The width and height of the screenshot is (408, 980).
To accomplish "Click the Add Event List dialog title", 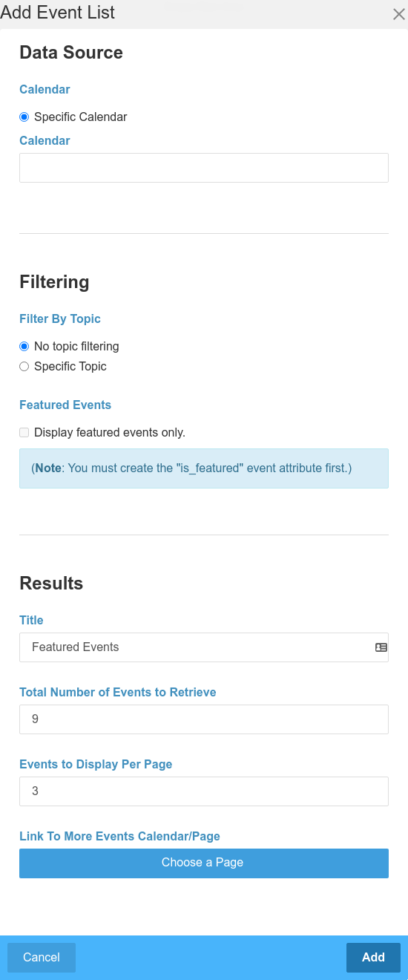I will [58, 13].
